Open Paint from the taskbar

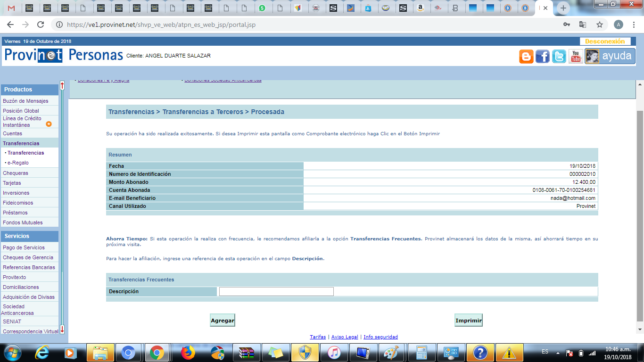pyautogui.click(x=392, y=353)
